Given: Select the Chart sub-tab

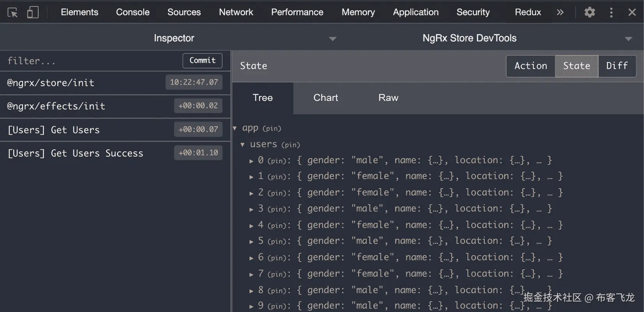Looking at the screenshot, I should (326, 98).
